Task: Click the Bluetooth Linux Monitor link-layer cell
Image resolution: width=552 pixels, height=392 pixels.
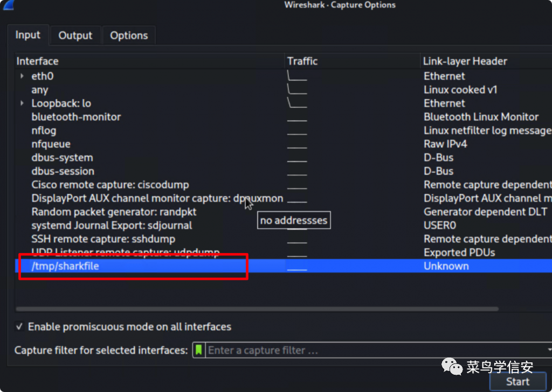Action: click(481, 117)
